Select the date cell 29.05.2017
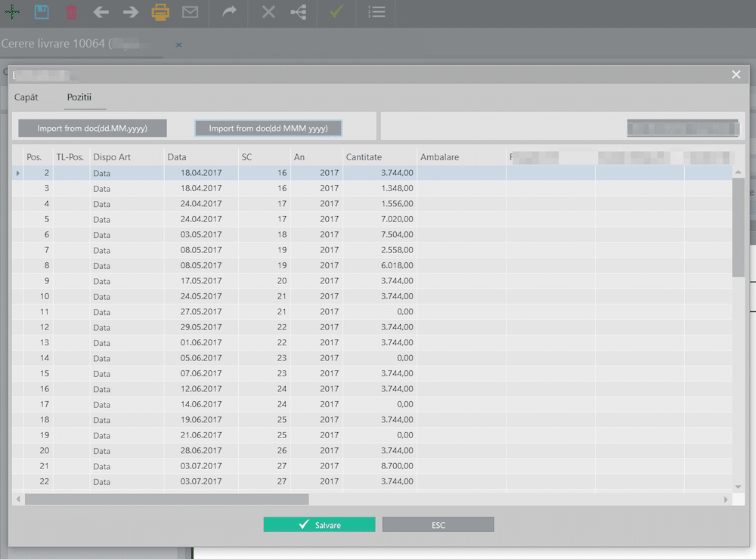The width and height of the screenshot is (756, 559). [202, 327]
